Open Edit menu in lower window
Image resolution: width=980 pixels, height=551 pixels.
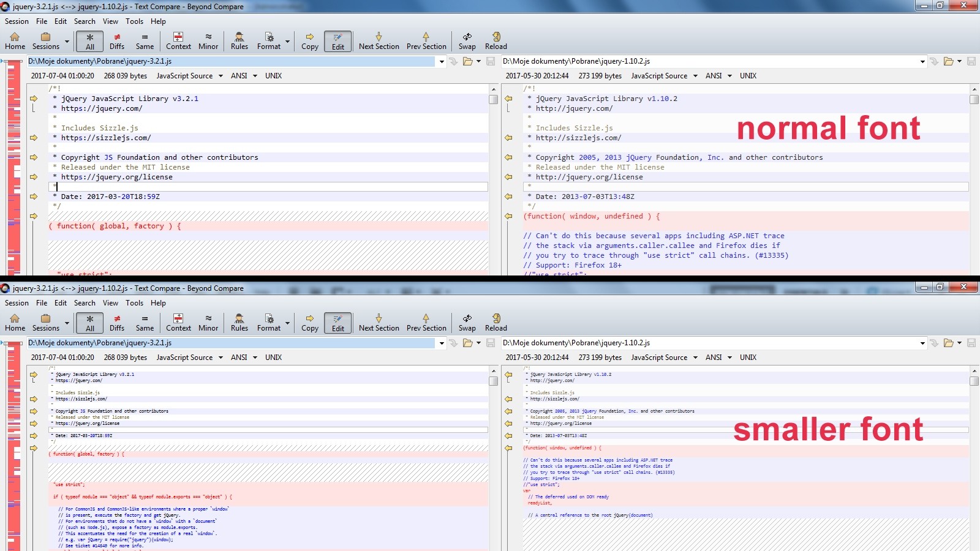pyautogui.click(x=61, y=303)
